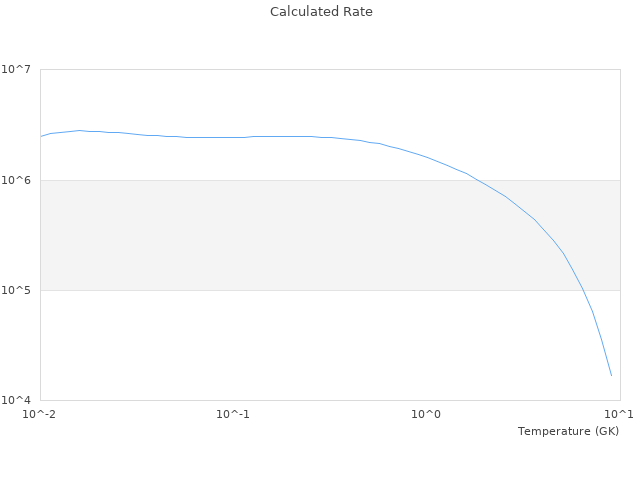This screenshot has height=480, width=640.
Task: Click the "Calculated Rate" chart title
Action: pos(320,12)
